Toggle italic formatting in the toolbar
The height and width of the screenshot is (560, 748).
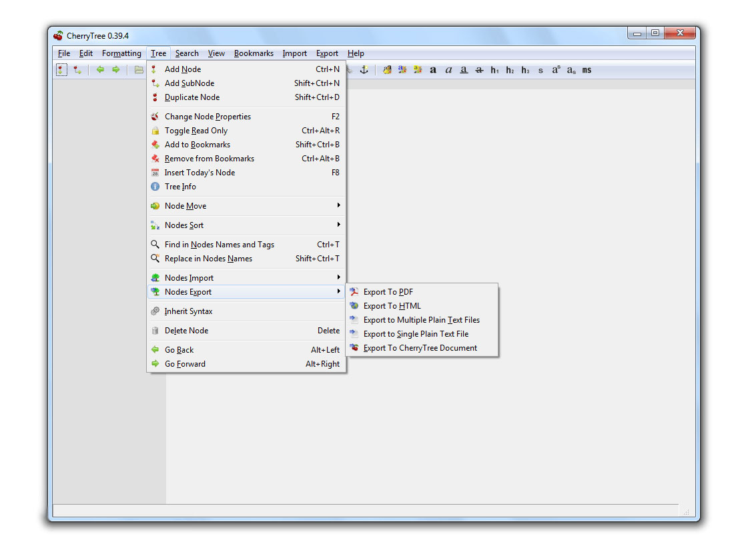tap(448, 70)
